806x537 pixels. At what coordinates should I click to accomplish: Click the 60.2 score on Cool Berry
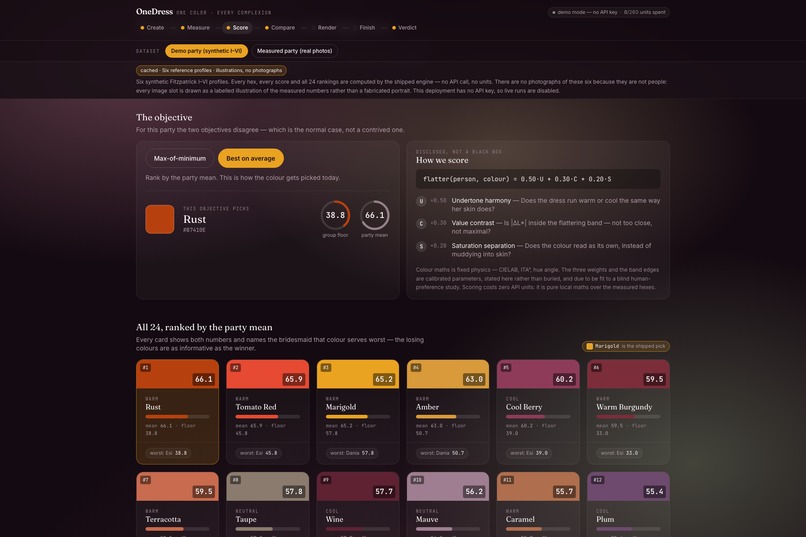[564, 379]
